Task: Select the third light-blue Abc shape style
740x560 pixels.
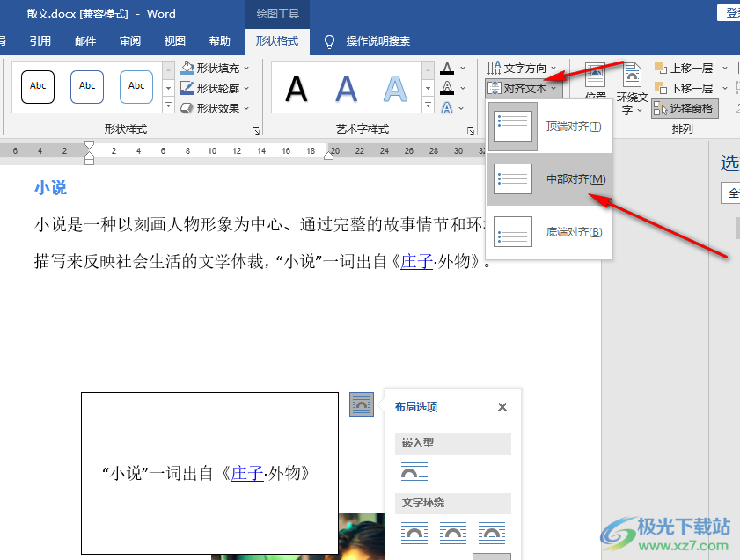Action: coord(136,87)
